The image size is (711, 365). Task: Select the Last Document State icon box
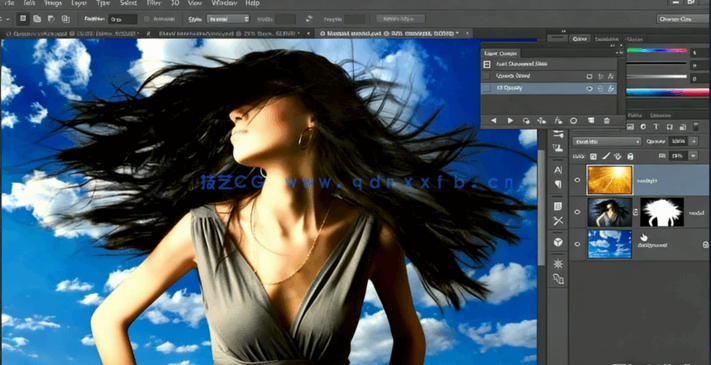(487, 64)
